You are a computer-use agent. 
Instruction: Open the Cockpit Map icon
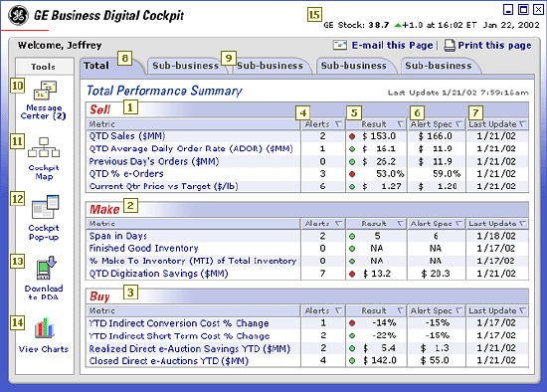pyautogui.click(x=44, y=148)
